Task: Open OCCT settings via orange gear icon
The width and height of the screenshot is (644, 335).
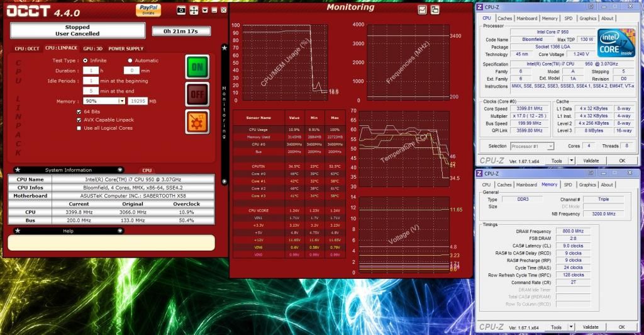Action: pos(197,122)
